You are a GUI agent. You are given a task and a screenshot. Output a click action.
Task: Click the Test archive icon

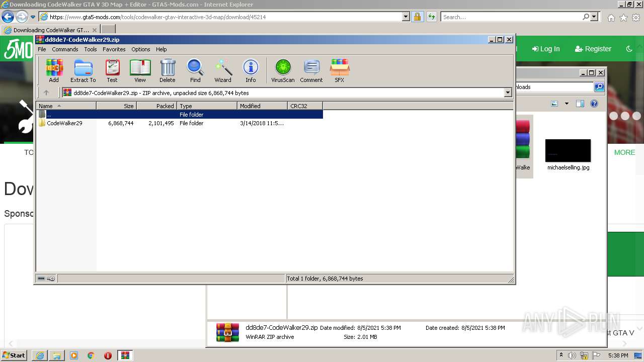tap(112, 70)
